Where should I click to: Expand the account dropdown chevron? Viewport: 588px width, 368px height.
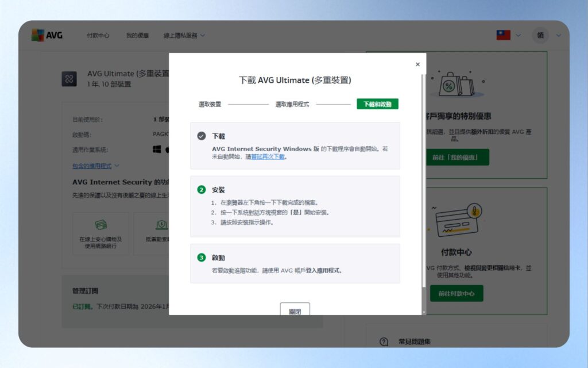(x=558, y=35)
